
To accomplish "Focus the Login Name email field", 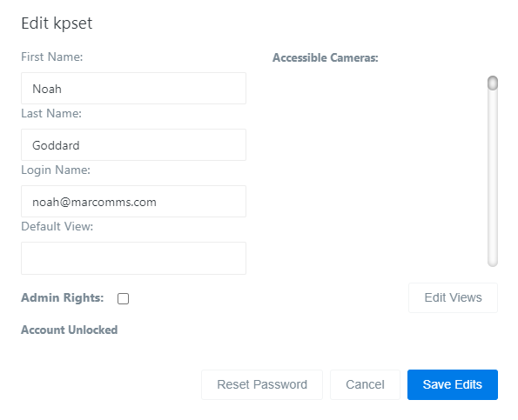I will click(x=133, y=201).
